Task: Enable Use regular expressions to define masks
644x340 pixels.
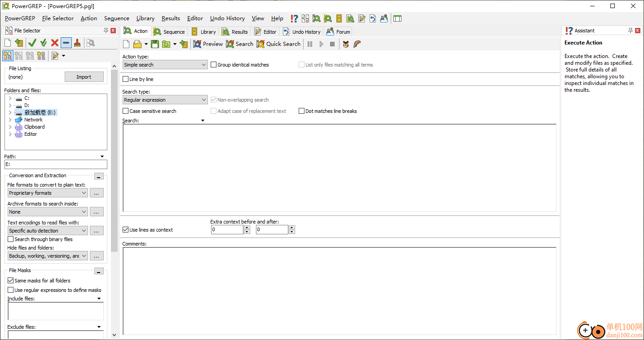Action: (55, 290)
